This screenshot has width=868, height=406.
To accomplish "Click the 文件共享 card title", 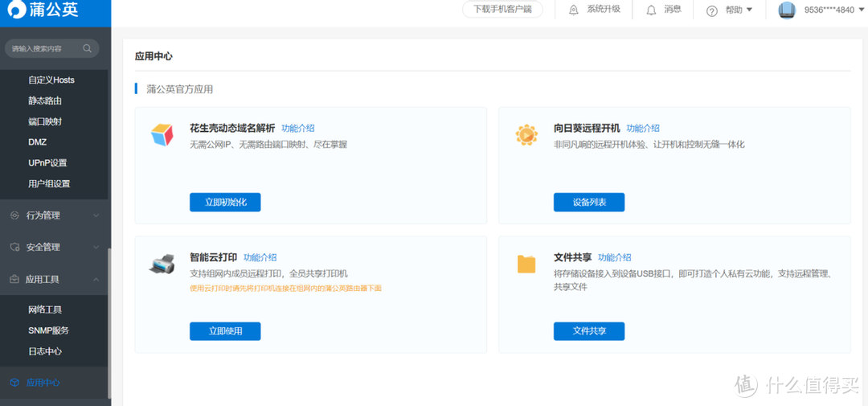I will click(572, 257).
